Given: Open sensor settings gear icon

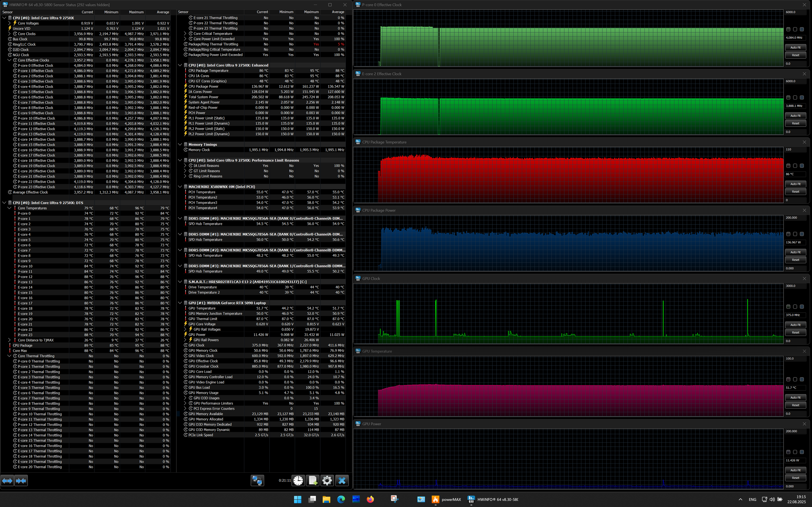Looking at the screenshot, I should (x=327, y=481).
